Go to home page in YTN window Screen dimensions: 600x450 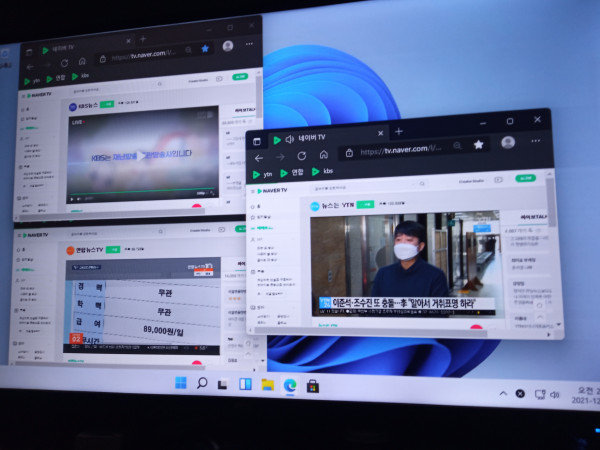tap(324, 155)
